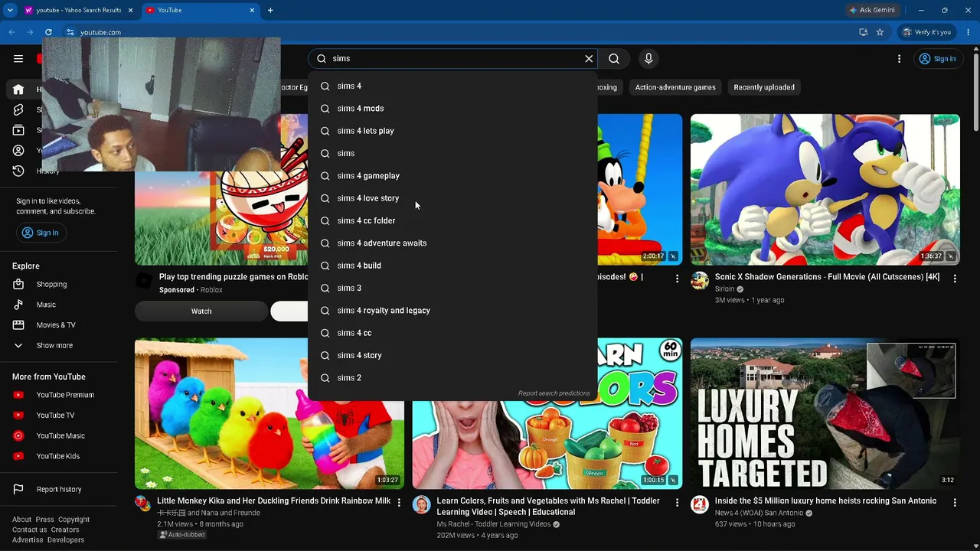
Task: Open the Sonic X Shadow Generations video title
Action: (x=827, y=277)
